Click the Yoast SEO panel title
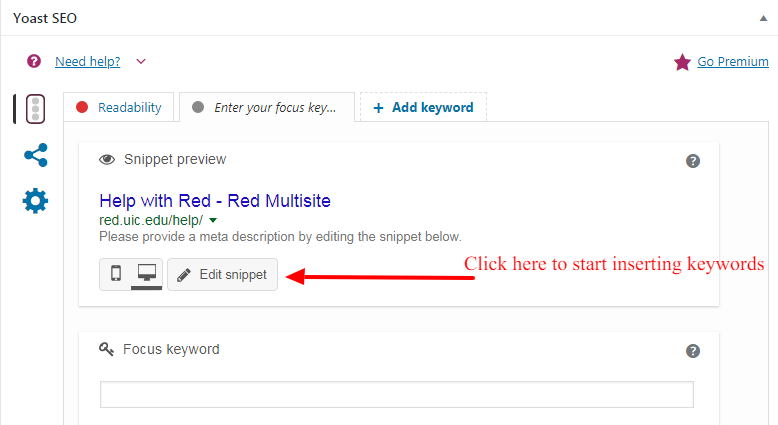This screenshot has width=778, height=425. 45,18
